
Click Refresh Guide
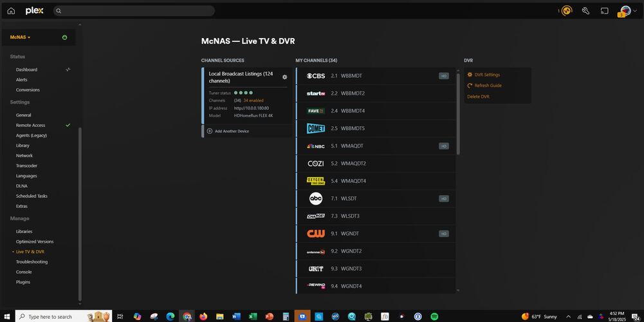coord(488,86)
